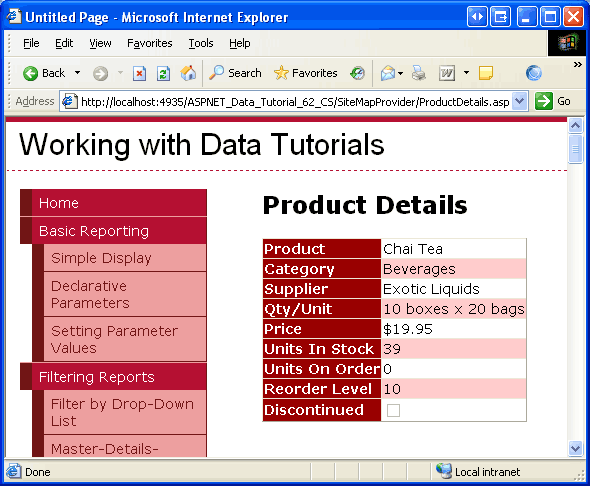This screenshot has height=486, width=590.
Task: Go to Home page icon
Action: (188, 73)
